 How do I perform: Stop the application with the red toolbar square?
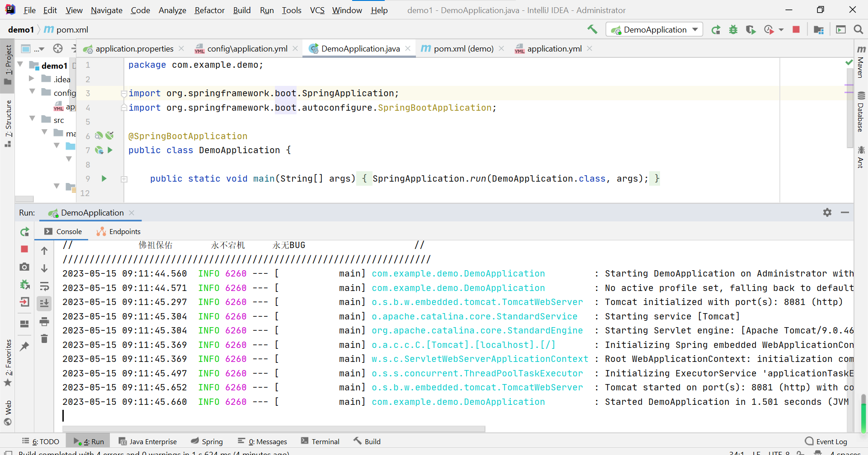[796, 30]
